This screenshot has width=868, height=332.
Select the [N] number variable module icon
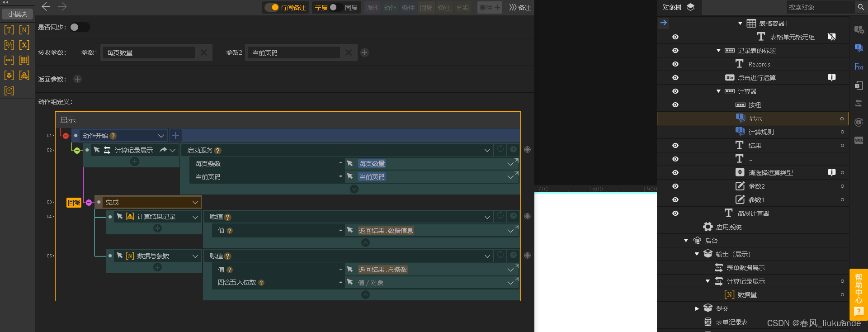(24, 30)
